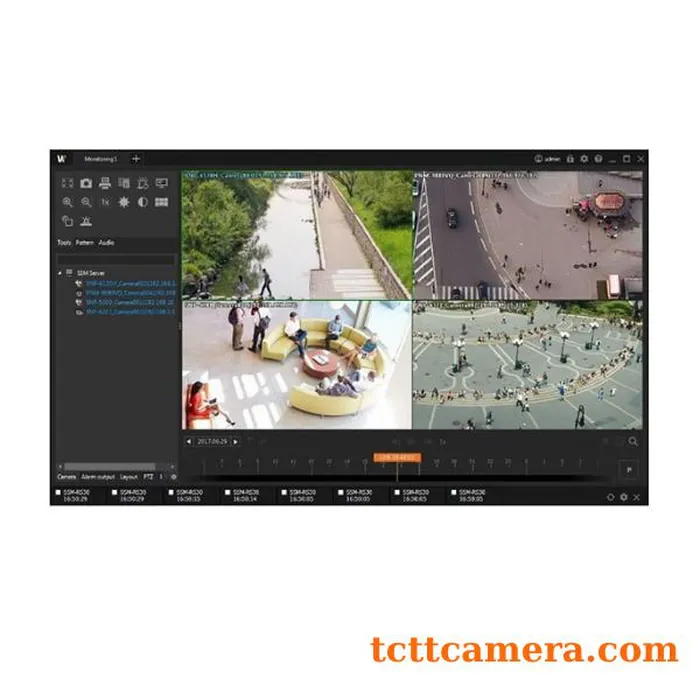This screenshot has width=700, height=700.
Task: Toggle the last SSM-RS20 event checkbox
Action: coord(455,493)
